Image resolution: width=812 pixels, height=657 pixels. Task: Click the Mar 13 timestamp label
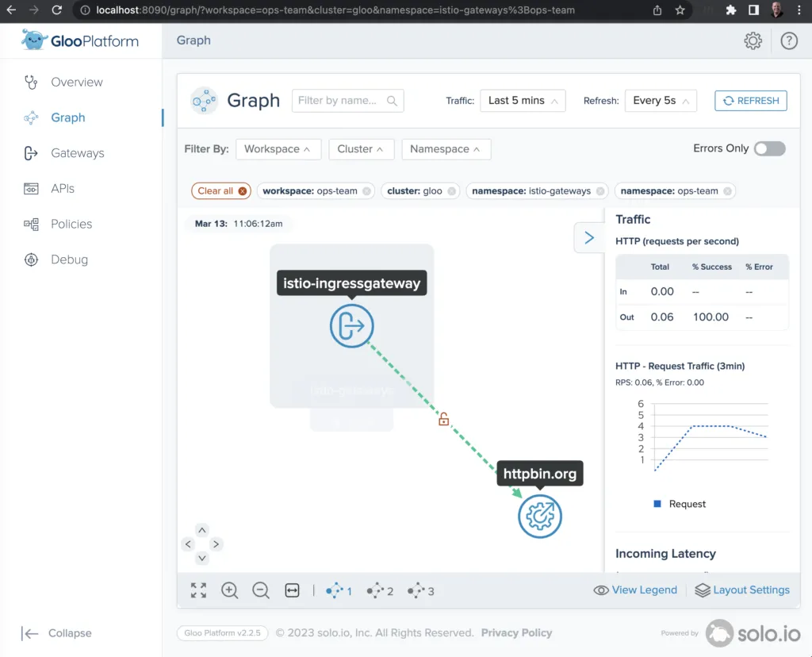pos(239,224)
